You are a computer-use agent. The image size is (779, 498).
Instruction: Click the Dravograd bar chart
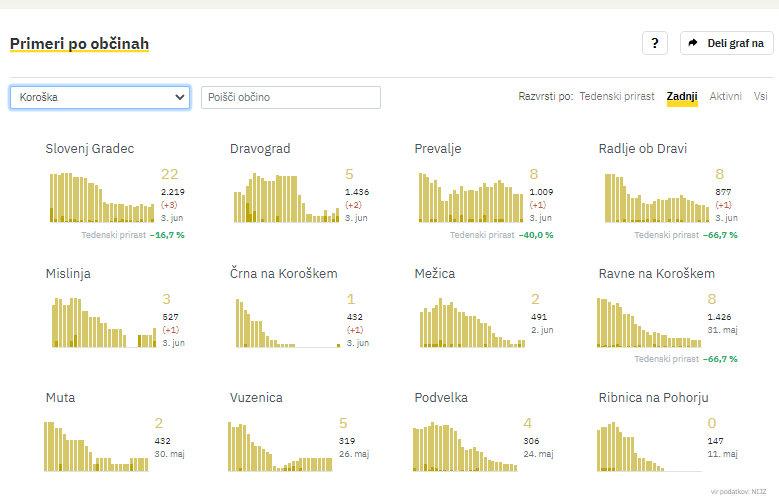pyautogui.click(x=285, y=197)
